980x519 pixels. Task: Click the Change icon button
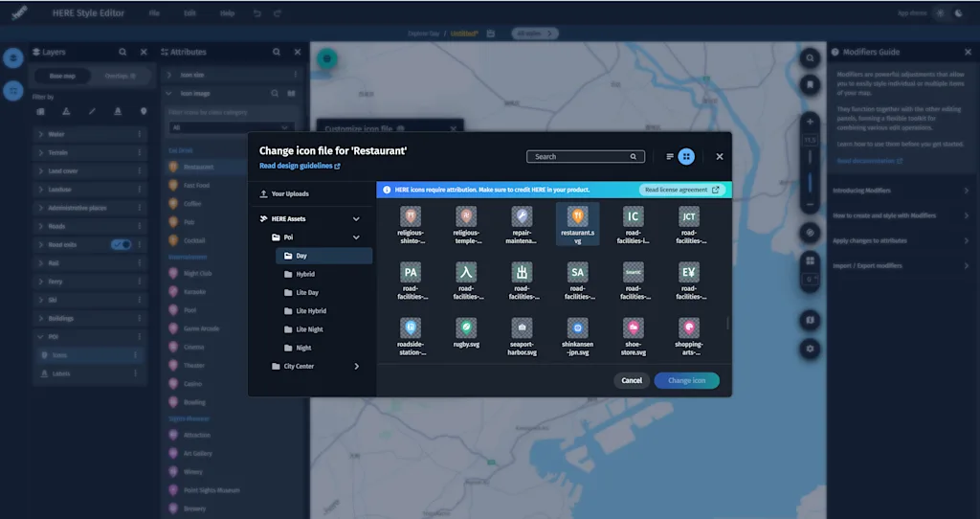click(686, 380)
